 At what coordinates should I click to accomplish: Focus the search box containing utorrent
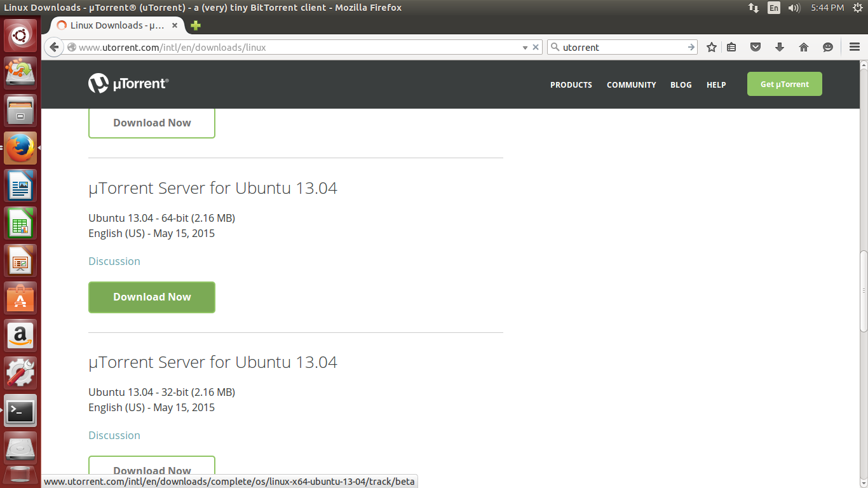[623, 47]
